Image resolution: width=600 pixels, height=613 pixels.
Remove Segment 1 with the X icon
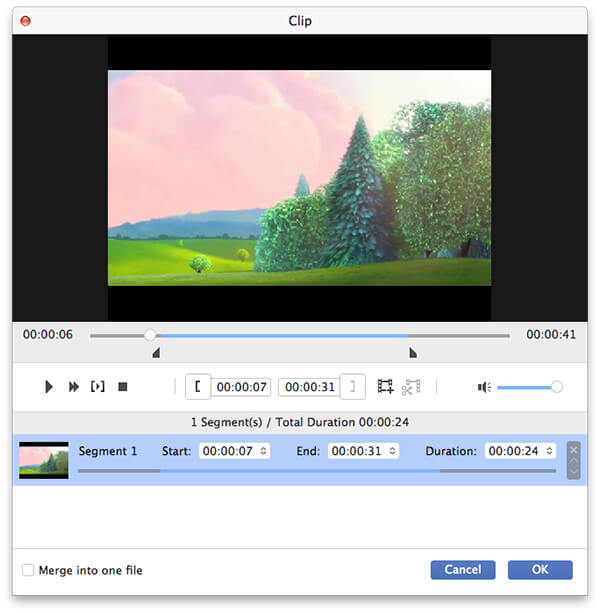pos(573,450)
